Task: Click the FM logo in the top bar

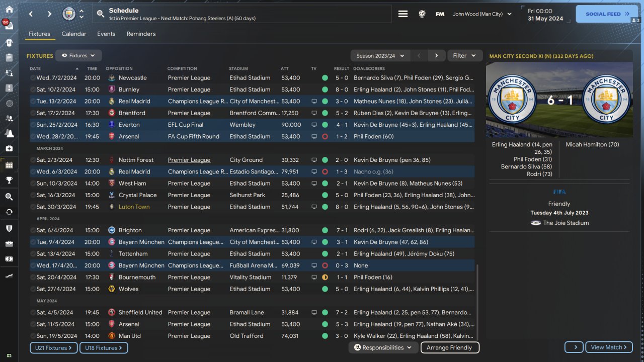Action: [440, 14]
